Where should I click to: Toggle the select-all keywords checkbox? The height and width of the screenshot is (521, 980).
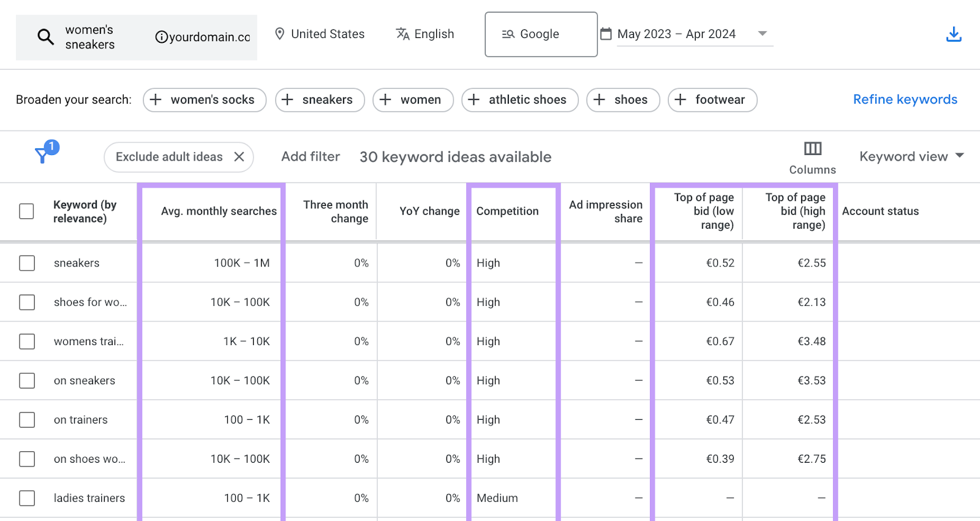tap(26, 211)
